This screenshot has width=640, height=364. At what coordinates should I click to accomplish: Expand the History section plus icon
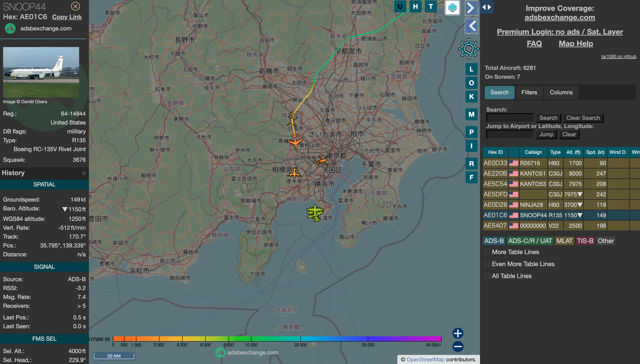[x=84, y=173]
